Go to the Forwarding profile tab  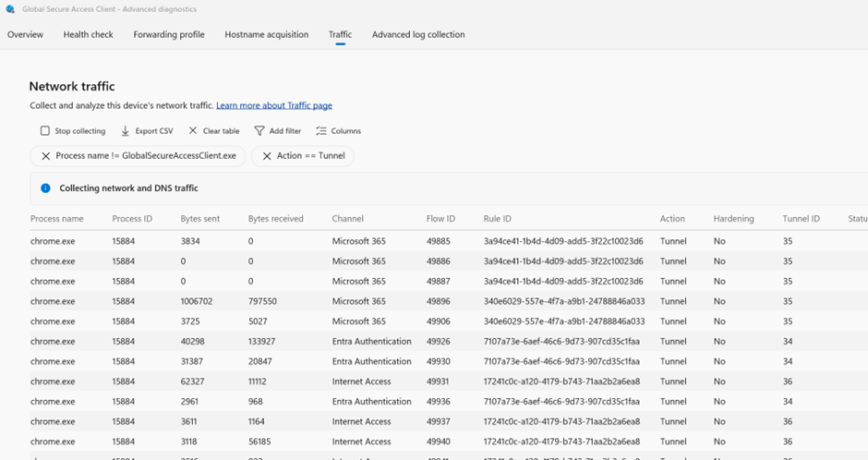point(169,35)
